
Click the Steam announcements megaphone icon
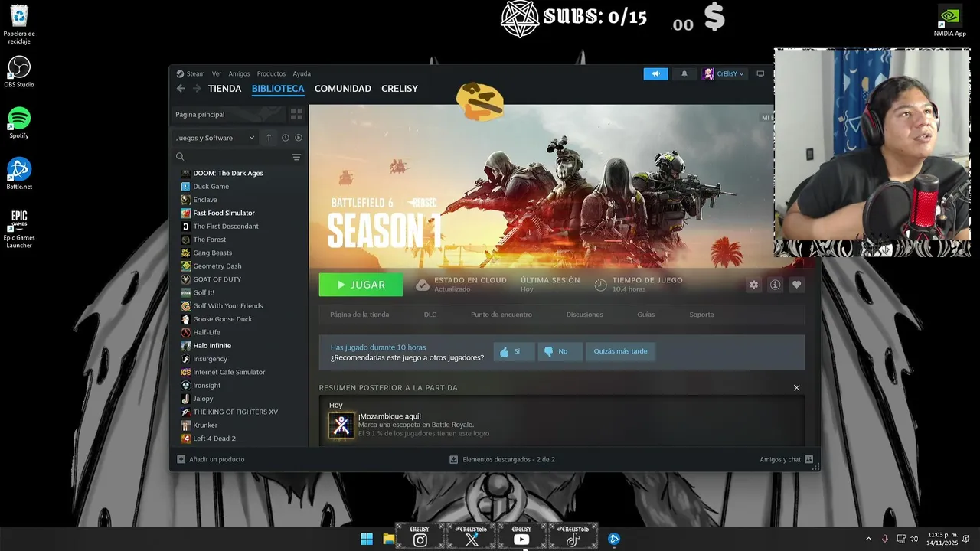click(x=655, y=73)
